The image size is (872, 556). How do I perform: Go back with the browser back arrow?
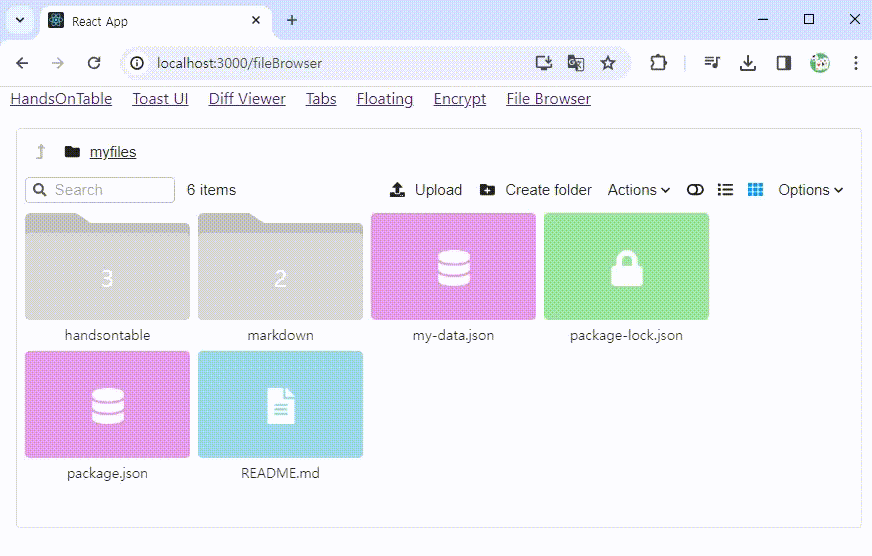click(22, 63)
